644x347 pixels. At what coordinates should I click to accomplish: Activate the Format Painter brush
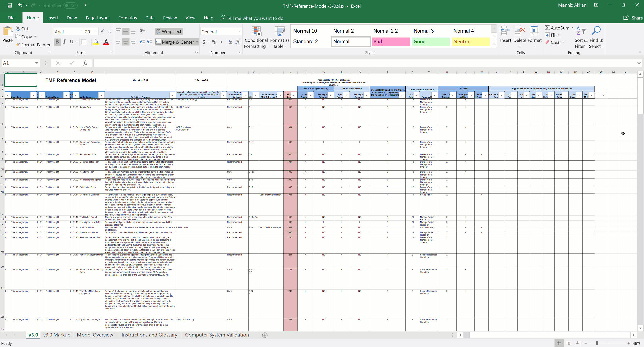[x=33, y=45]
